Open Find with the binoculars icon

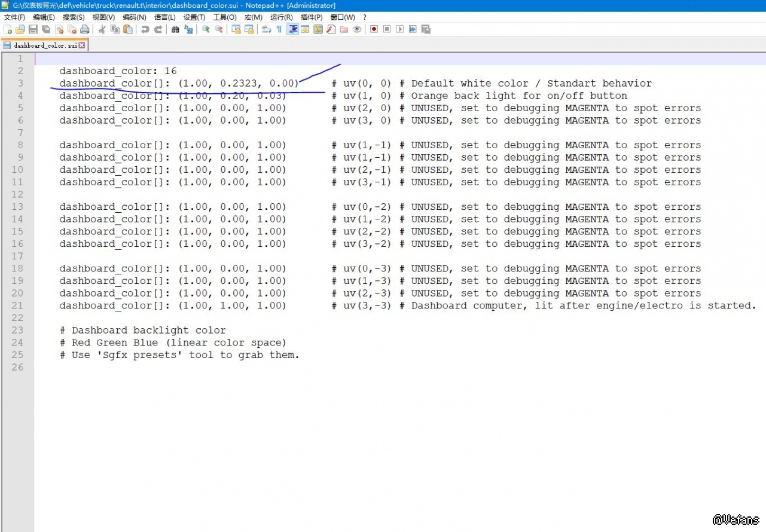tap(175, 29)
